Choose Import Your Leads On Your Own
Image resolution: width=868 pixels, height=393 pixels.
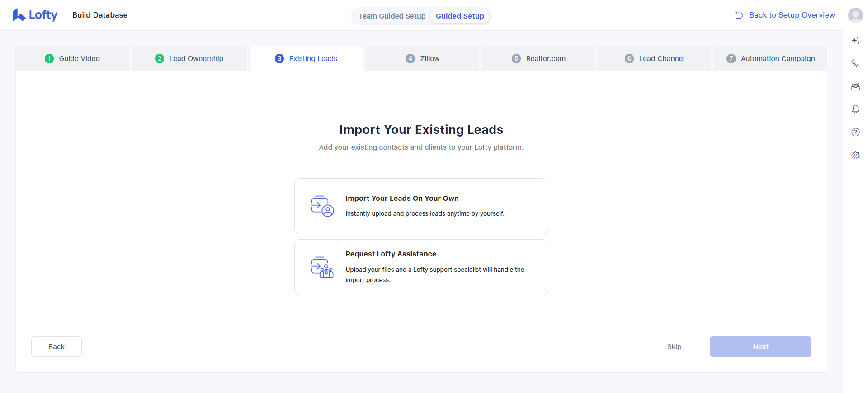click(421, 206)
